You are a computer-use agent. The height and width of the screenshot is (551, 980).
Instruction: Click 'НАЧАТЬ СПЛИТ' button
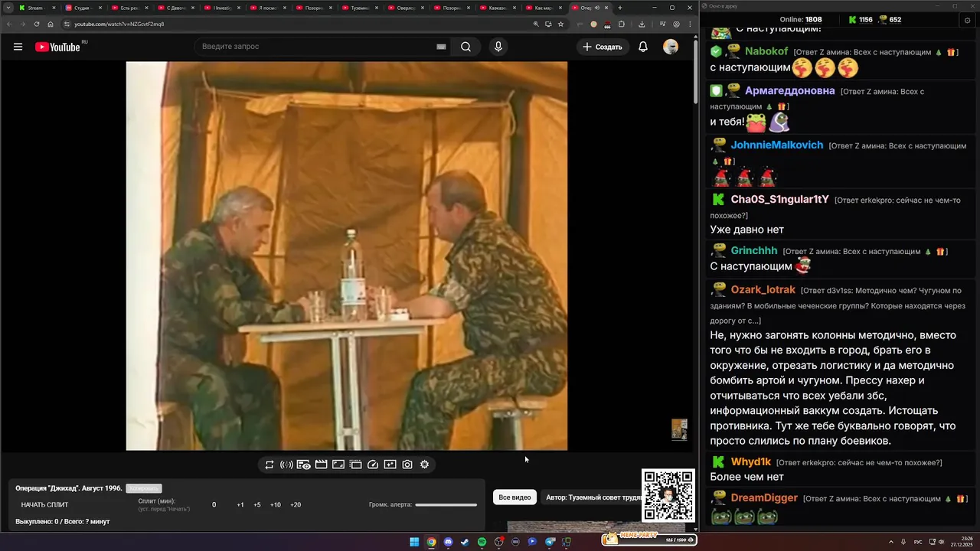44,504
